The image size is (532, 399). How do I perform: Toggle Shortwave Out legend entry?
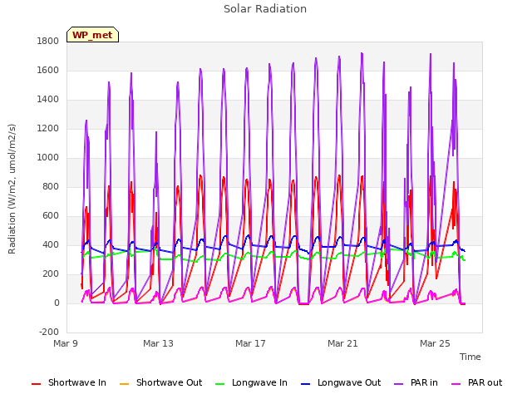click(160, 382)
